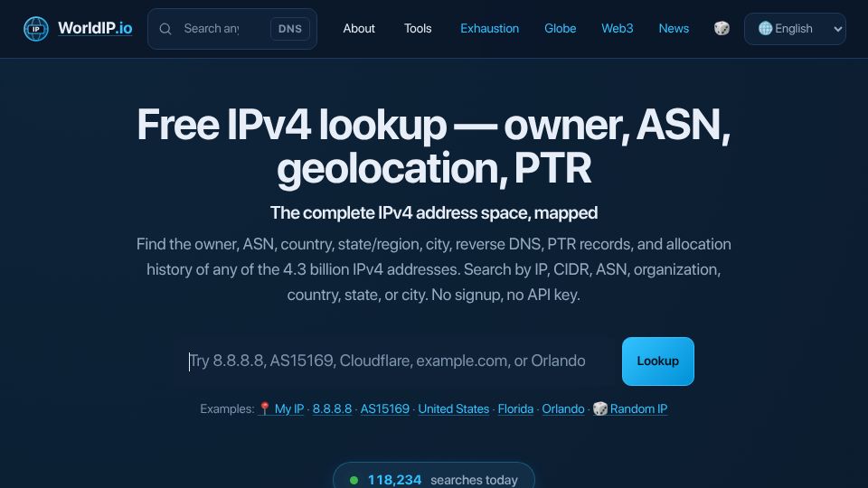
Task: Click the blue Lookup button
Action: pos(657,361)
